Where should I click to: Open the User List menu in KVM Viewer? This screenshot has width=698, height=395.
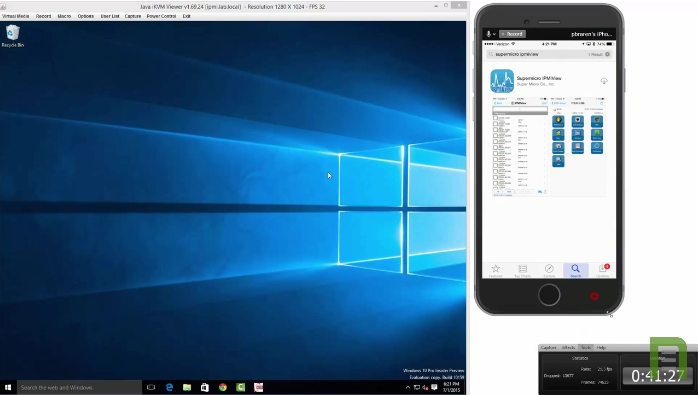[x=110, y=16]
